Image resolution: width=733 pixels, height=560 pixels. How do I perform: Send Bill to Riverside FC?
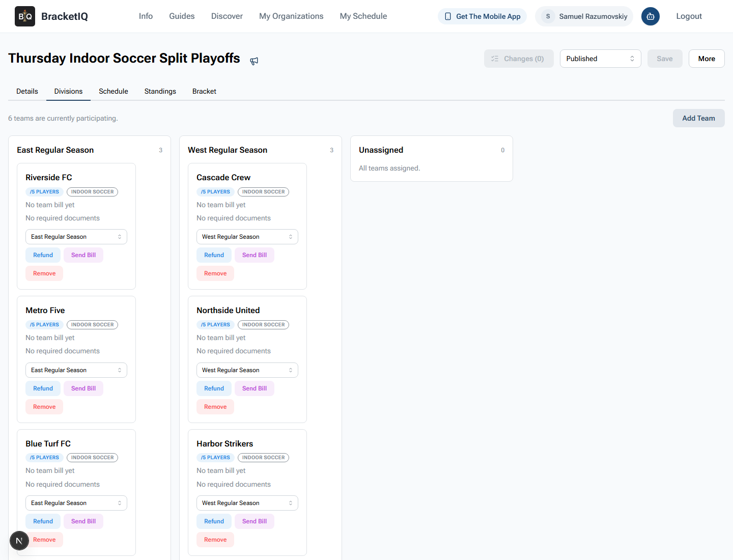point(83,255)
